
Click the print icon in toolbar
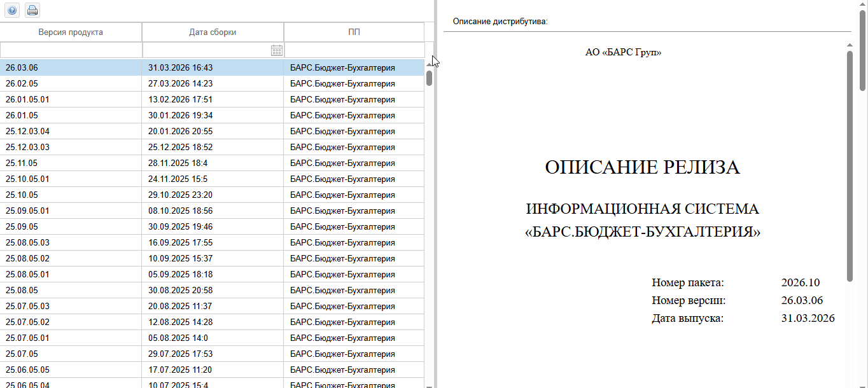pyautogui.click(x=32, y=10)
